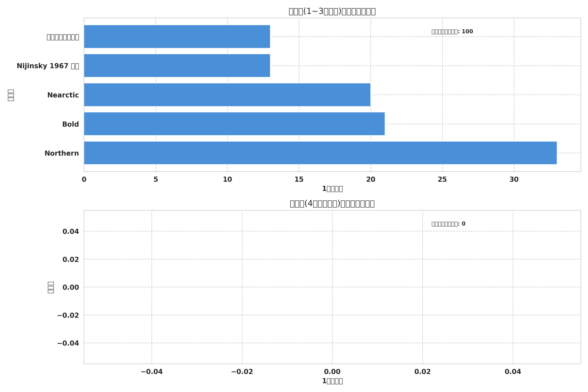Click the Bold horizontal bar
The height and width of the screenshot is (392, 588).
coord(234,124)
